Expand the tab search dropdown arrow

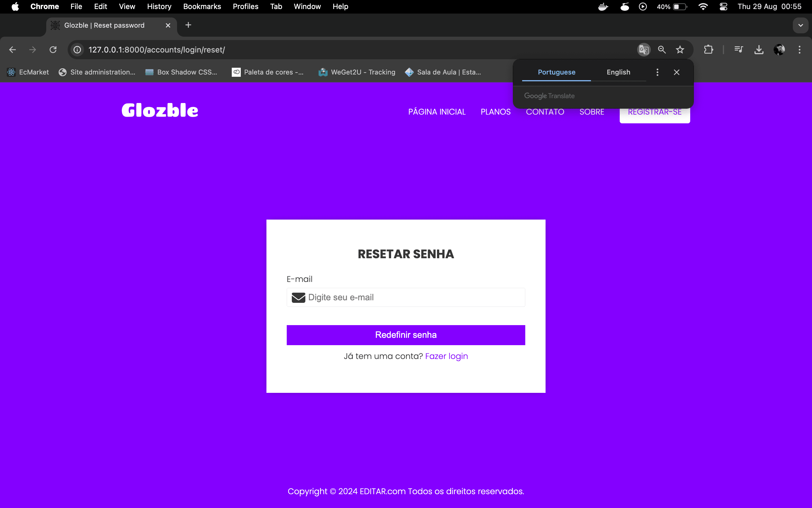(801, 25)
